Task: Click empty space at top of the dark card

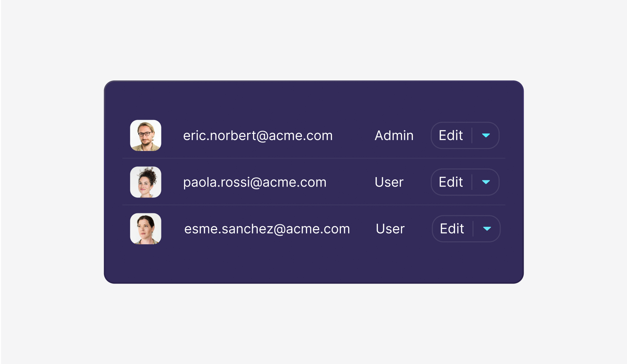Action: click(313, 99)
